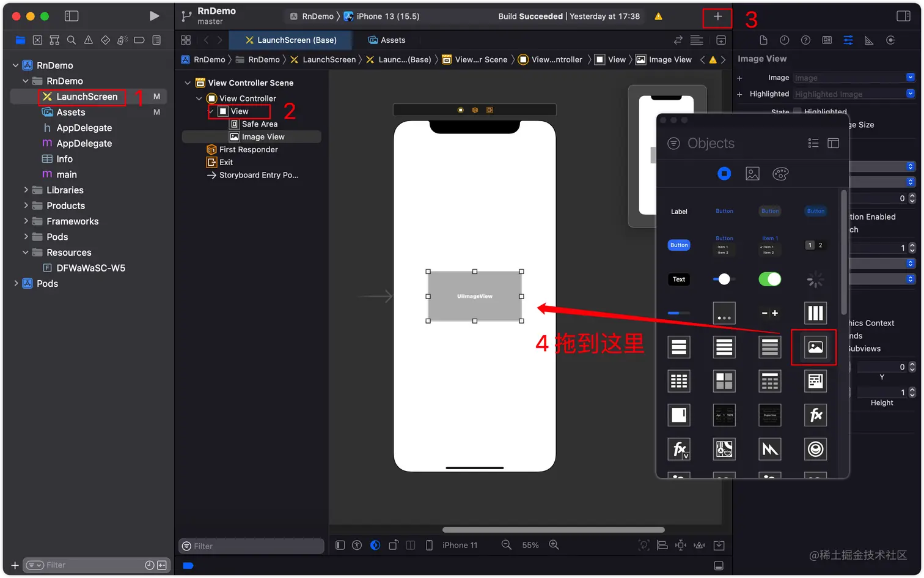Zoom in the canvas
924x578 pixels.
(554, 545)
